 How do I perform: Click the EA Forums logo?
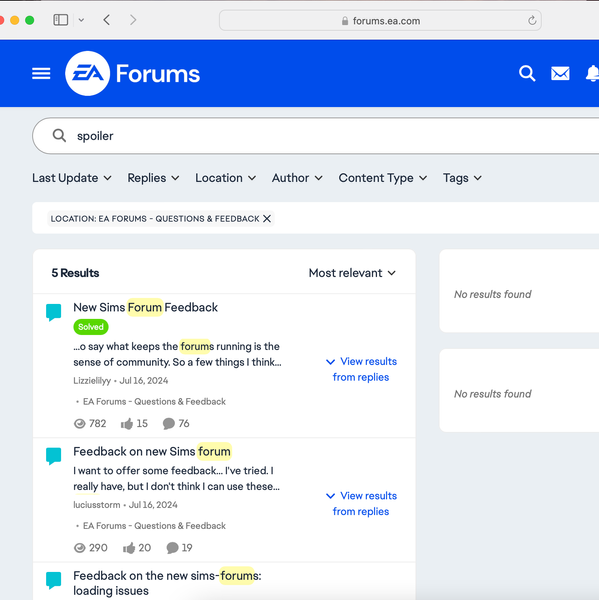click(132, 73)
